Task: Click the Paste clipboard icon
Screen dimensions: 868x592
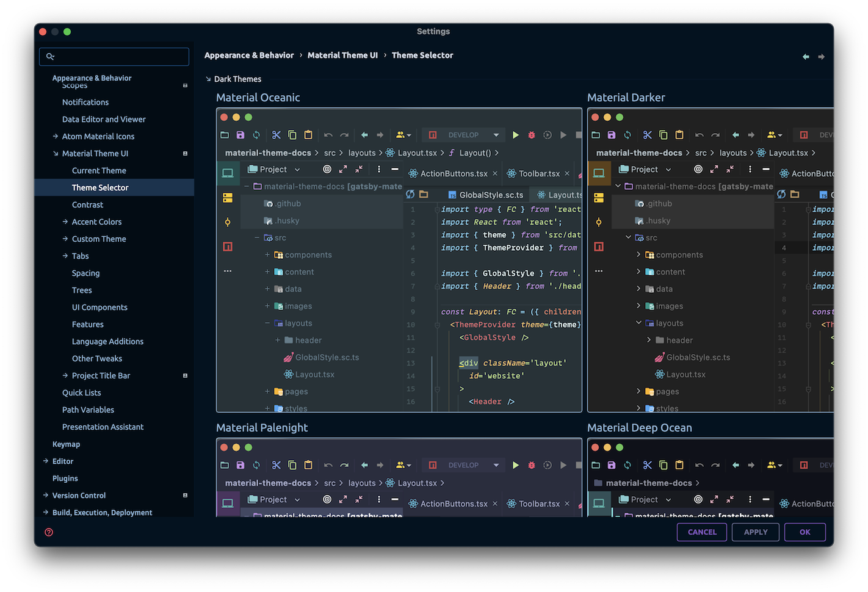Action: tap(308, 134)
